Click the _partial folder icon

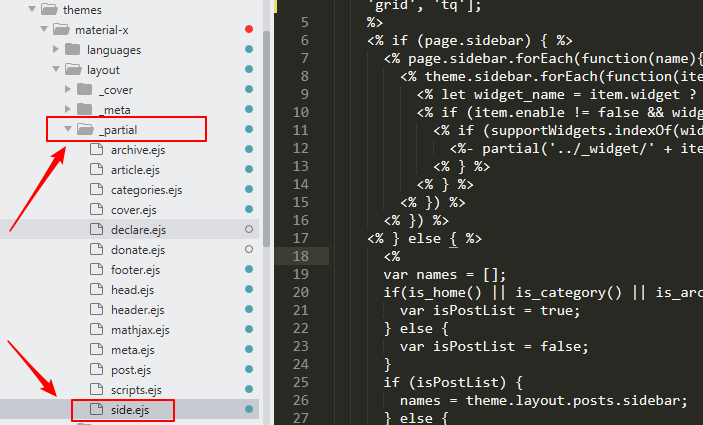coord(85,129)
